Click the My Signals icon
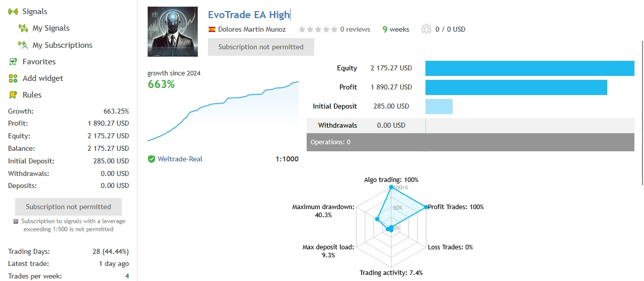The width and height of the screenshot is (644, 281). [23, 28]
